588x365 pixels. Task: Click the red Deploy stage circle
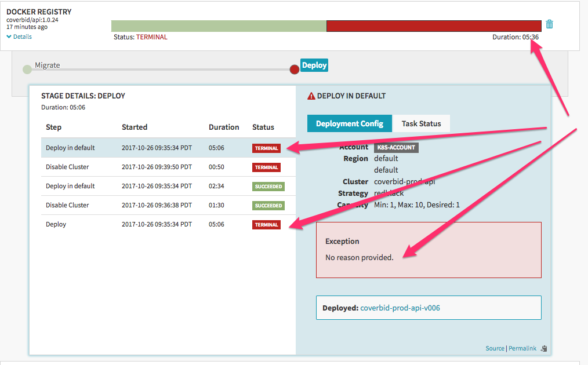(x=295, y=69)
